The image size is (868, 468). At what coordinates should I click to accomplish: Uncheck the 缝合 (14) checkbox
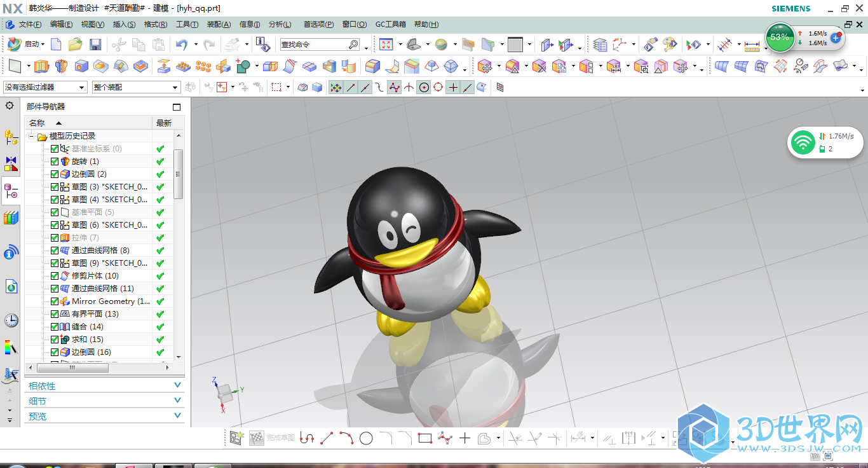[55, 327]
